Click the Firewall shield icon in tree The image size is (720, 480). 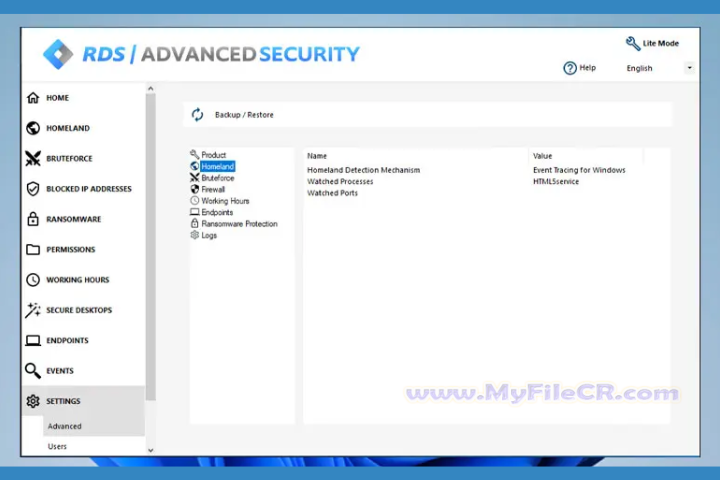pyautogui.click(x=195, y=189)
